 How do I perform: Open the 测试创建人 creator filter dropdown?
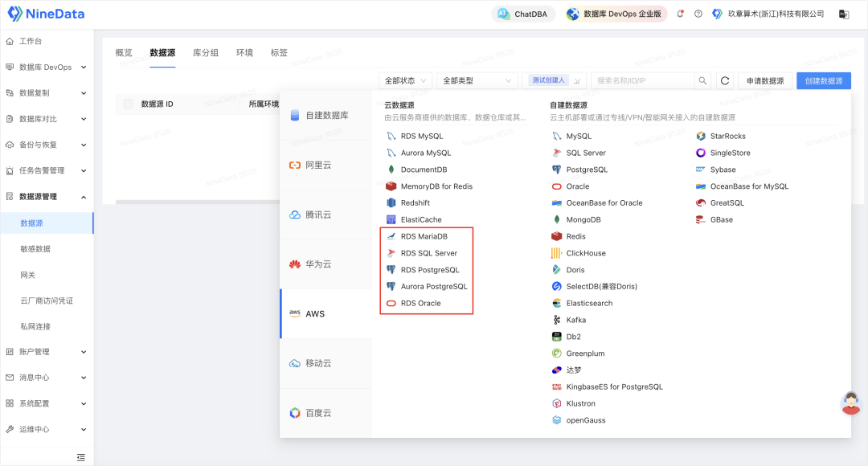(x=554, y=81)
